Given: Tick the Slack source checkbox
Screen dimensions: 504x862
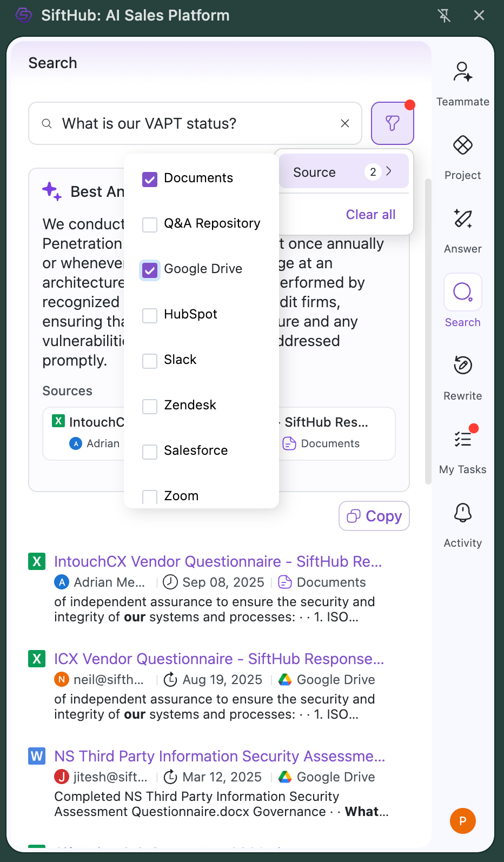Looking at the screenshot, I should click(x=150, y=361).
